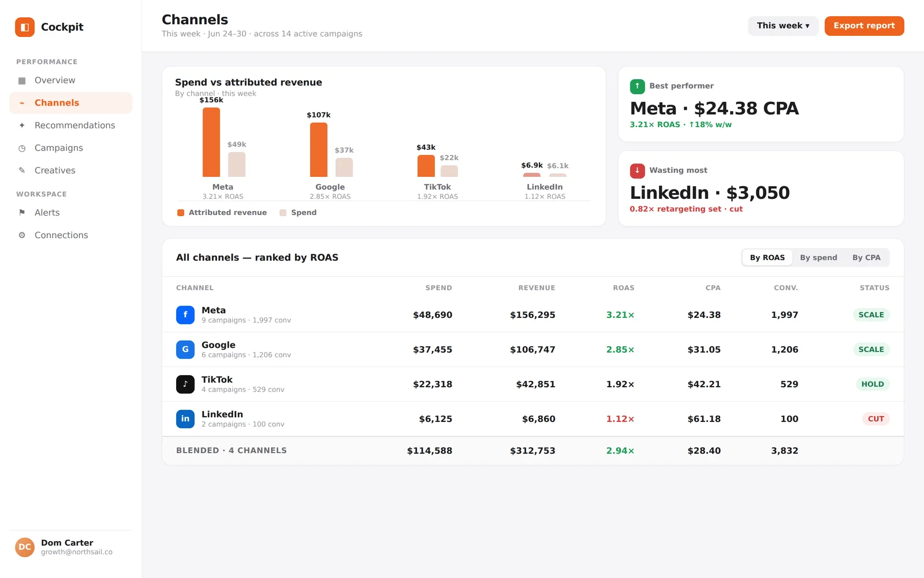924x578 pixels.
Task: Click the REVENUE column header
Action: [x=536, y=288]
